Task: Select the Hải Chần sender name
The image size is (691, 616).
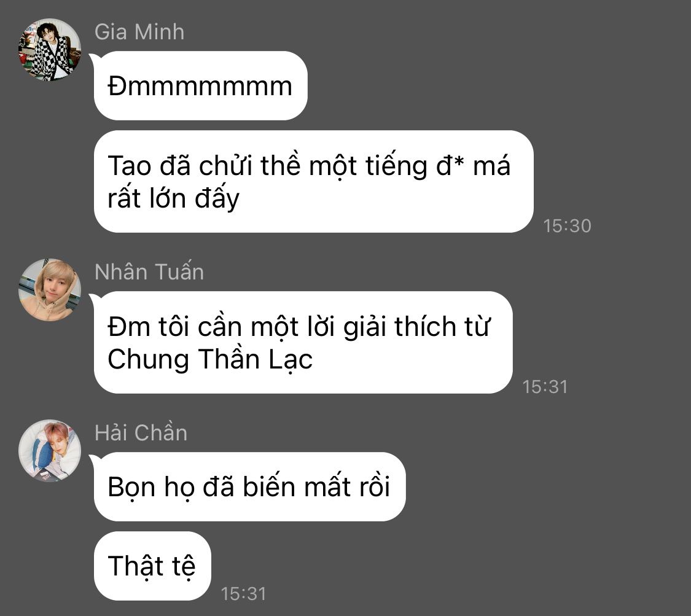Action: (141, 432)
